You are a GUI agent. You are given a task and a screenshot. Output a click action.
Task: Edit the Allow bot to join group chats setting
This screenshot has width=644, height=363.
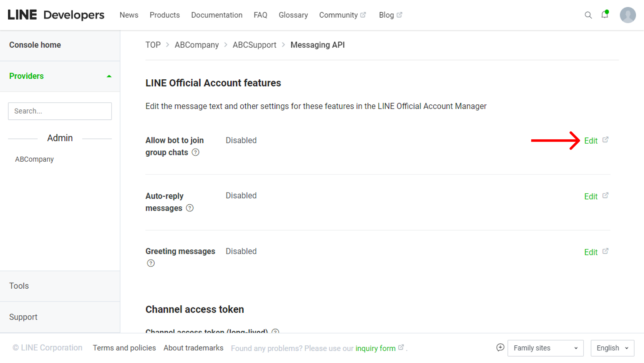591,141
